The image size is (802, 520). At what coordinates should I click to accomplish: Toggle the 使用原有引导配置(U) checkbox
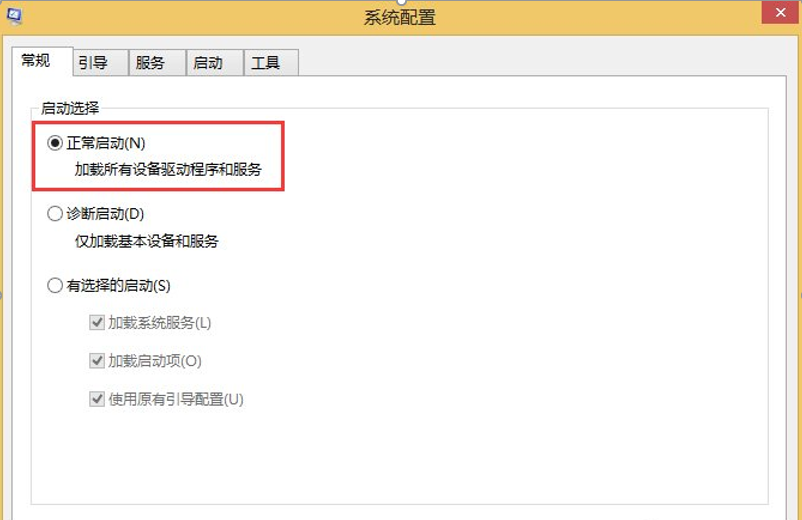(x=97, y=399)
